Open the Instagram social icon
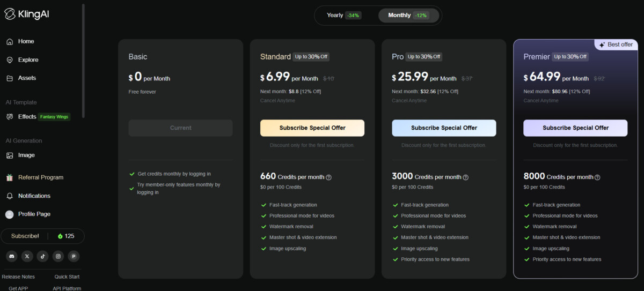This screenshot has height=291, width=644. [x=58, y=256]
